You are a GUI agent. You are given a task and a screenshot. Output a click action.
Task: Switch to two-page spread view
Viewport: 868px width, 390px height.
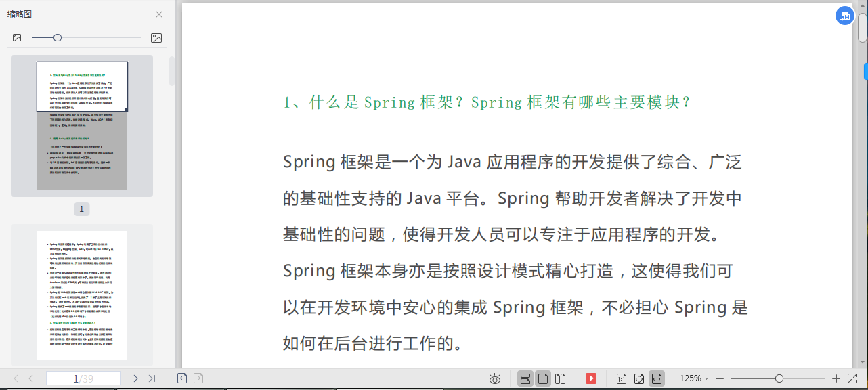pos(559,378)
